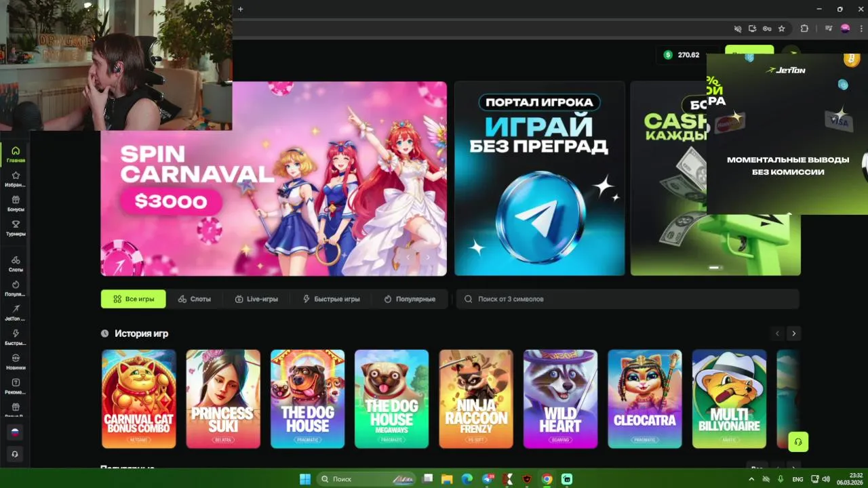
Task: Select the Все игры tab
Action: pyautogui.click(x=134, y=299)
